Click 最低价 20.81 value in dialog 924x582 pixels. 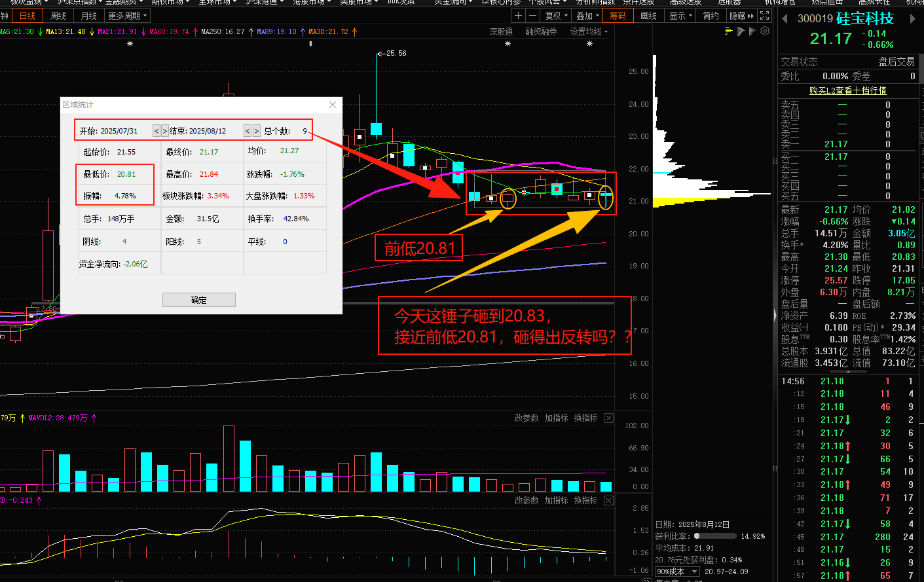(126, 174)
